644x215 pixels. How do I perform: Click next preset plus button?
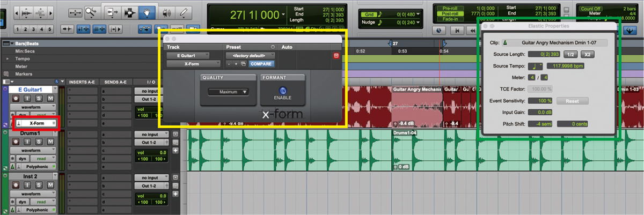pos(236,64)
